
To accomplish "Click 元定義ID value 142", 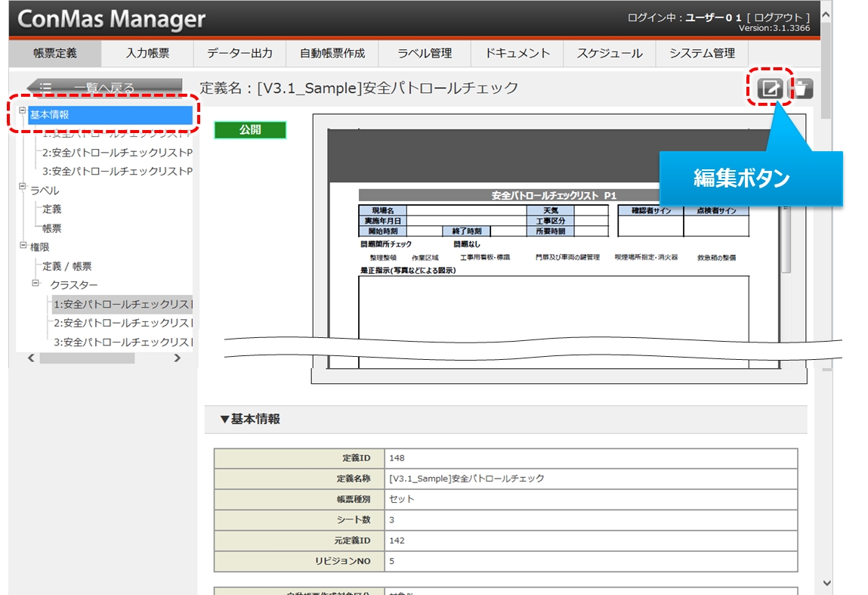I will (397, 540).
